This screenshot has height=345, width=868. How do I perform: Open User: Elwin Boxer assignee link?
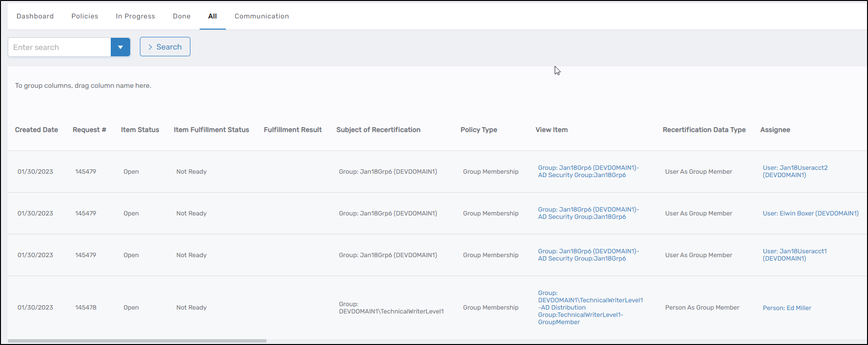810,214
